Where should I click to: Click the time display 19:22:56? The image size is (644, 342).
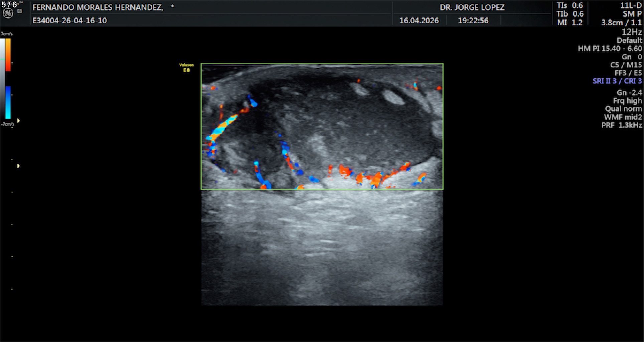tap(473, 21)
